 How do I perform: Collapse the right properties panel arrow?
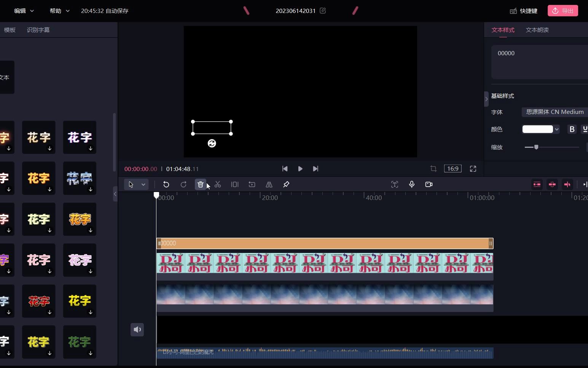pos(486,99)
